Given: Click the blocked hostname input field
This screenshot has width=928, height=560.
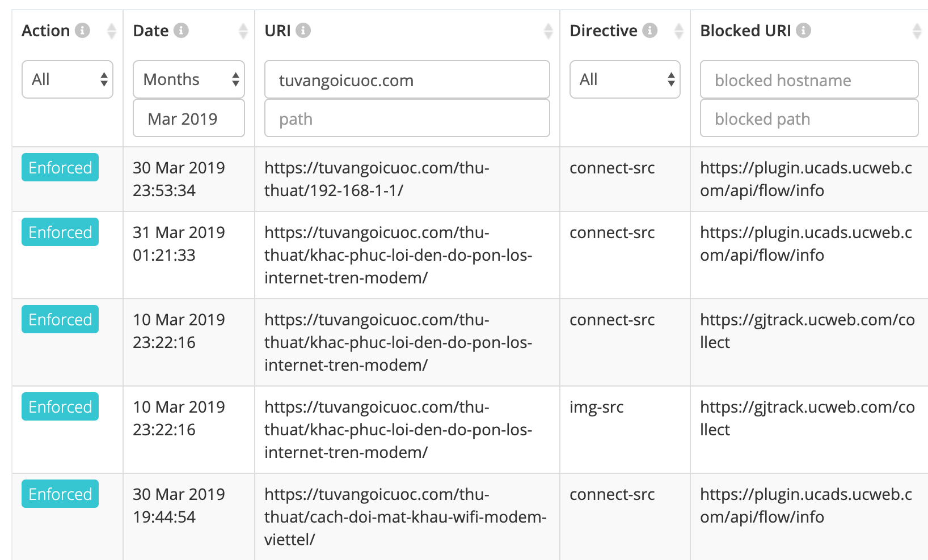Looking at the screenshot, I should (x=809, y=79).
